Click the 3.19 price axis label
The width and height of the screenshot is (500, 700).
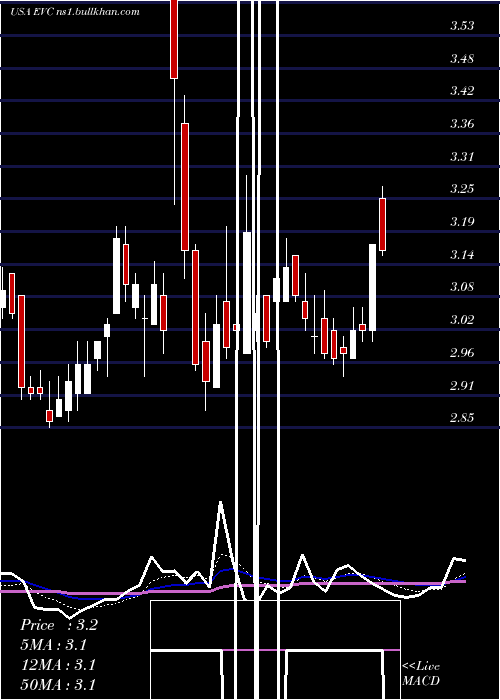click(x=462, y=222)
